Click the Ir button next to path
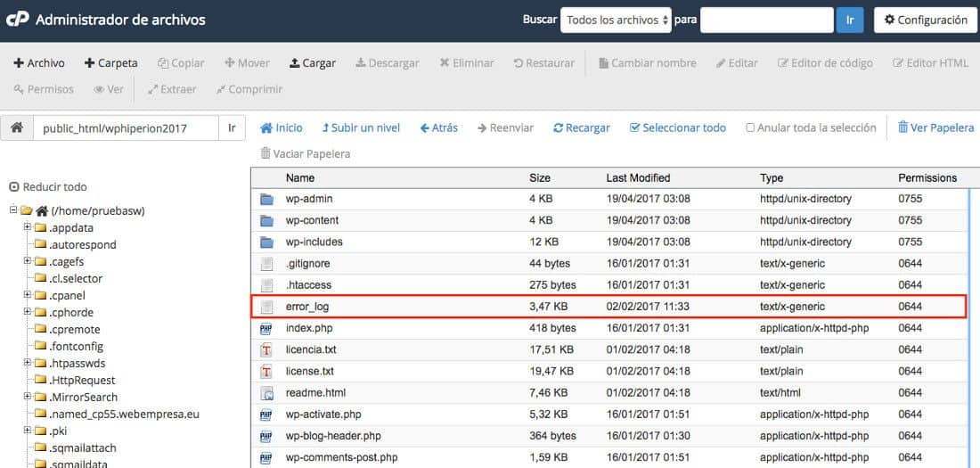980x468 pixels. tap(232, 127)
